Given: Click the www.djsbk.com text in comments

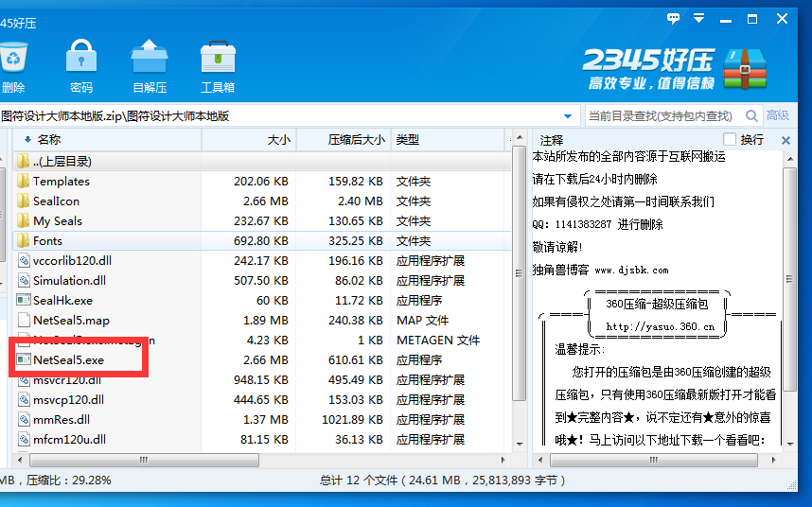Looking at the screenshot, I should click(x=632, y=271).
